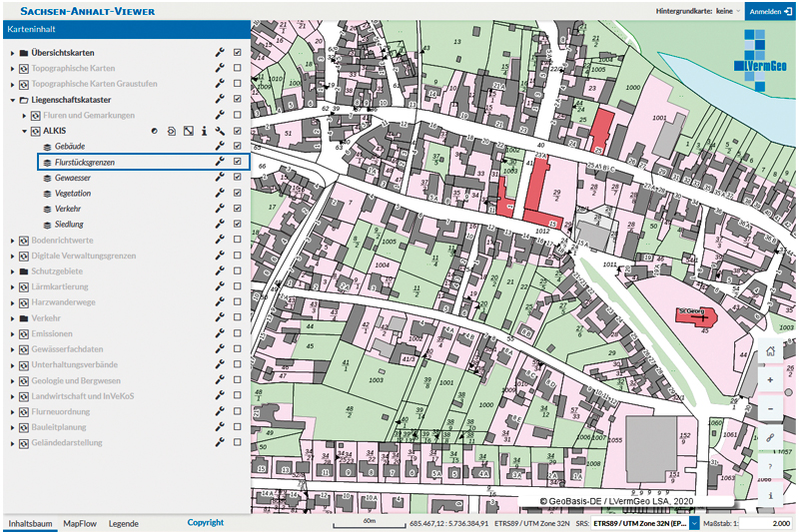Select the Siedlung layer row

click(143, 225)
